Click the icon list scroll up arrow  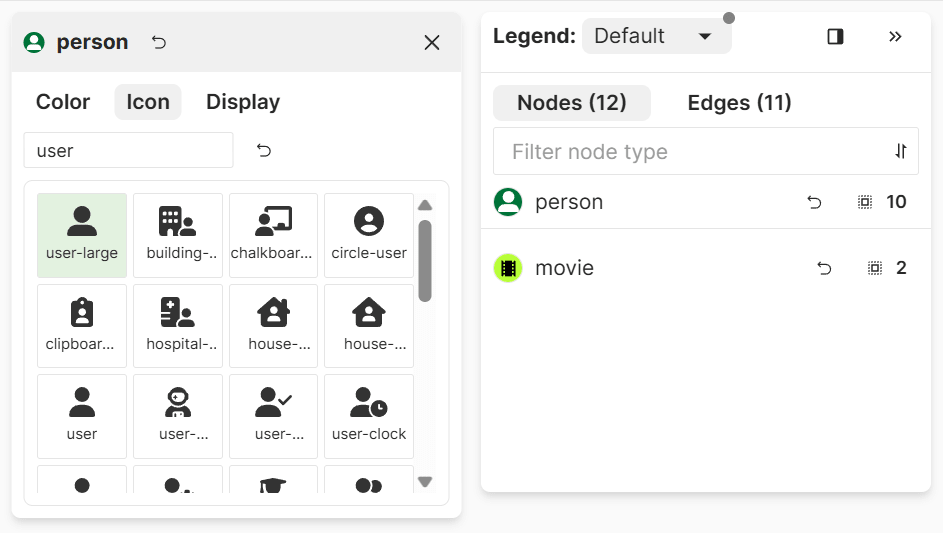click(x=425, y=205)
